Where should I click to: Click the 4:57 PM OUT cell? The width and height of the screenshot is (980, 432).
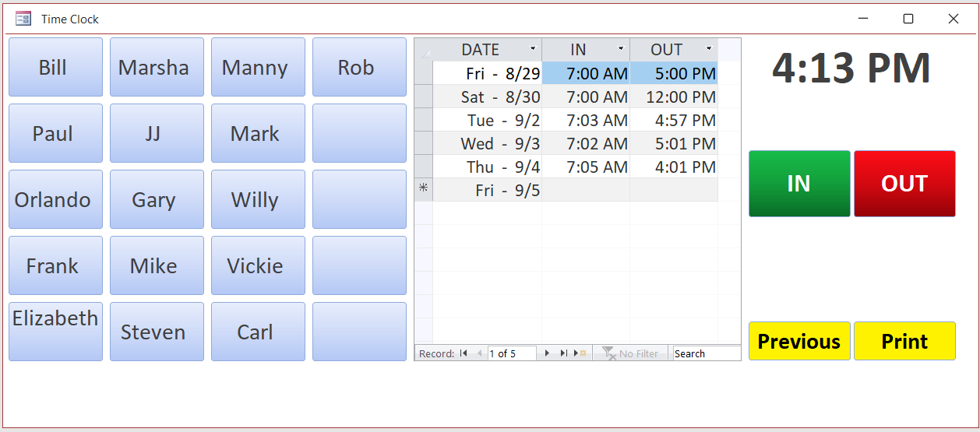(x=674, y=121)
